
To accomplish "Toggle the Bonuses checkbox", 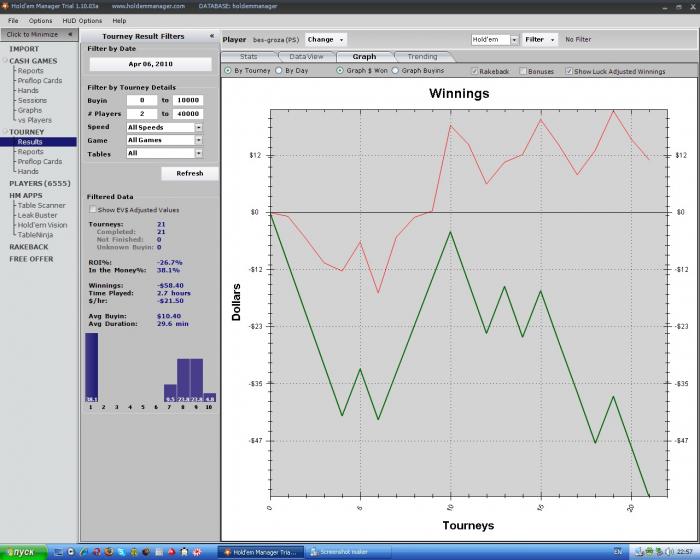I will coord(523,71).
